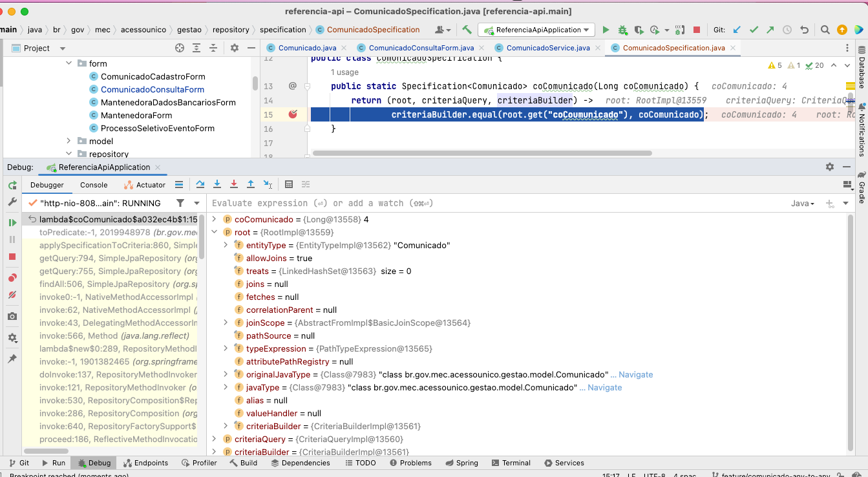Open Terminal tool window
The width and height of the screenshot is (868, 477).
pyautogui.click(x=511, y=463)
